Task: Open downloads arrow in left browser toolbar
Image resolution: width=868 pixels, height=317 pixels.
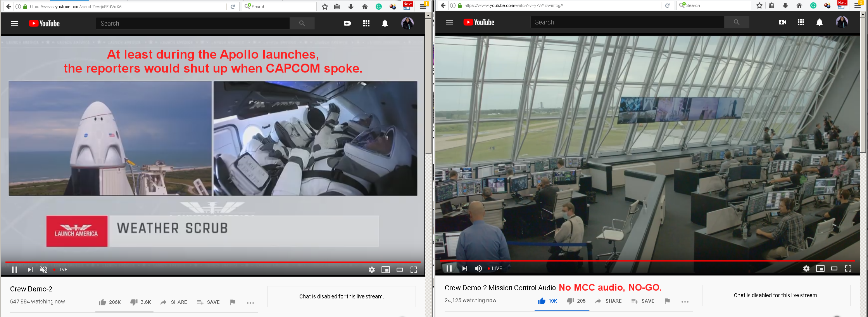Action: point(351,7)
